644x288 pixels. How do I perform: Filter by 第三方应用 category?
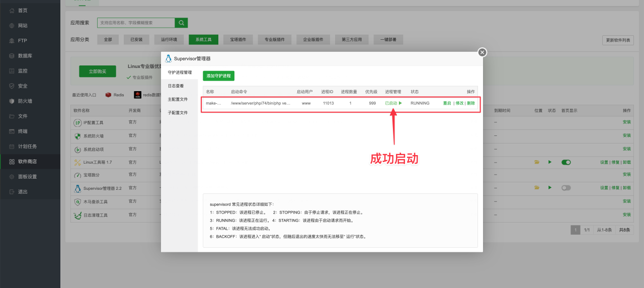coord(352,39)
